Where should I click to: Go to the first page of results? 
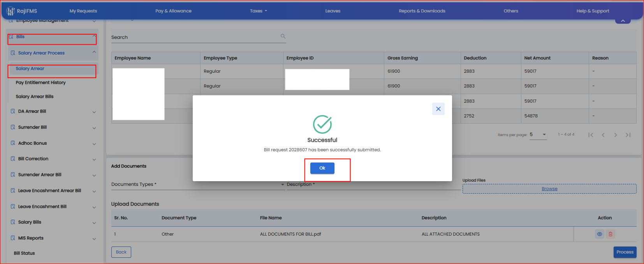point(591,135)
